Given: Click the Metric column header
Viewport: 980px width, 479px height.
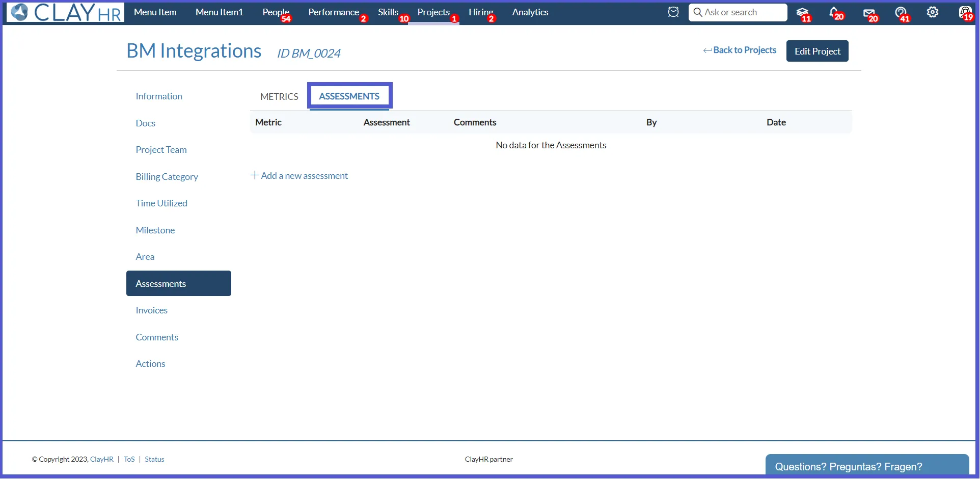Looking at the screenshot, I should click(x=268, y=122).
